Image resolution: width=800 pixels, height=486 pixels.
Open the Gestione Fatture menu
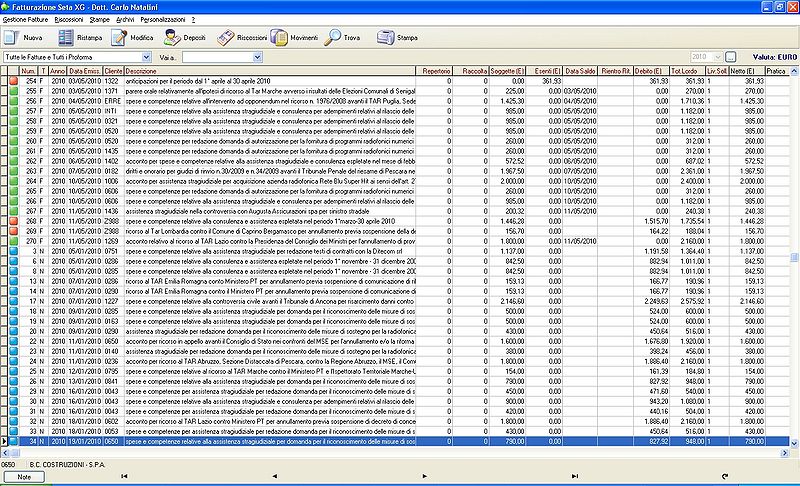coord(25,19)
